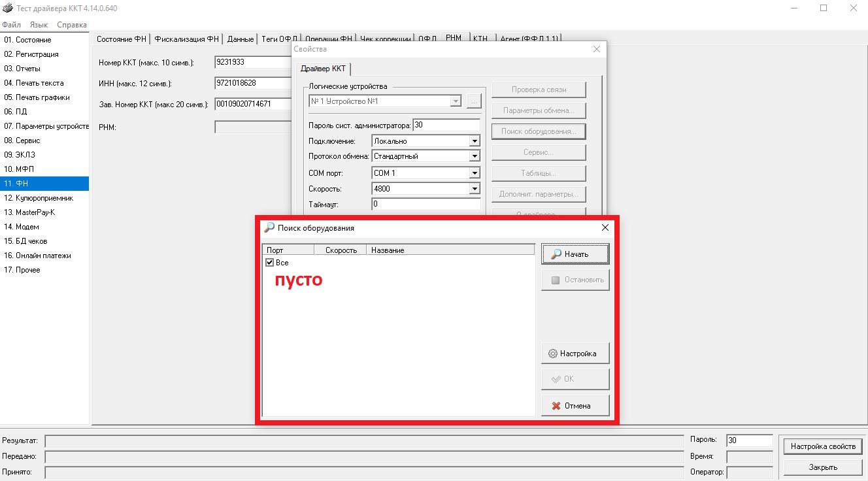Close the Поиск оборудования dialog
Image resolution: width=868 pixels, height=481 pixels.
(x=605, y=227)
